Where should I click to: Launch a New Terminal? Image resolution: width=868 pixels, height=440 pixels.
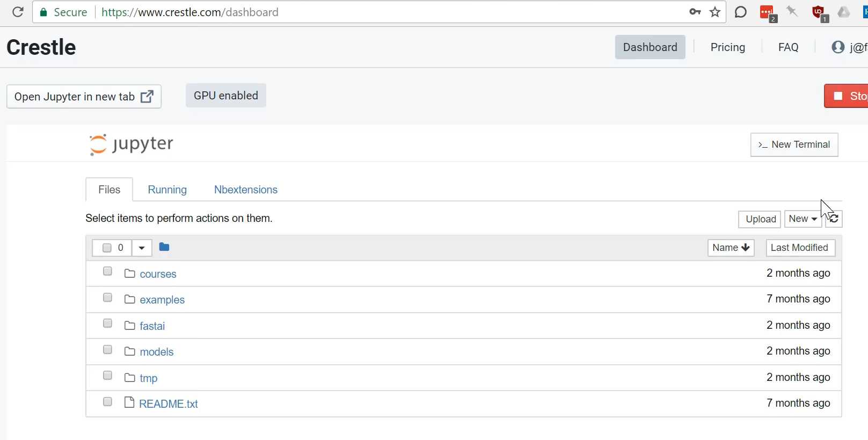[x=794, y=145]
